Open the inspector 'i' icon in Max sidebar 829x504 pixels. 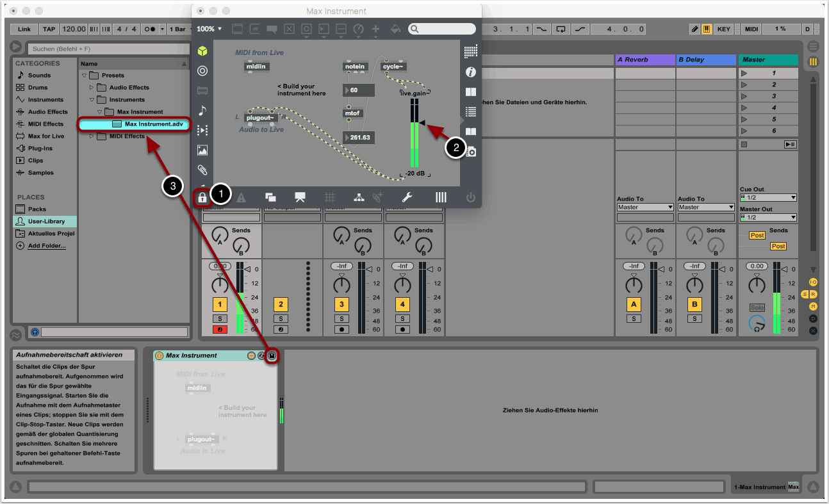471,72
